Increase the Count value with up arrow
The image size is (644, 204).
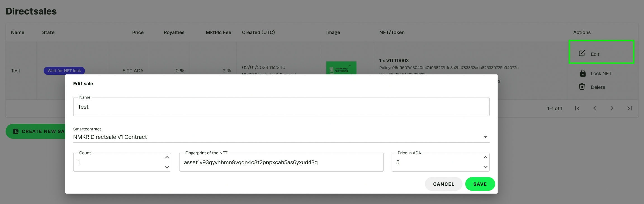click(x=167, y=157)
